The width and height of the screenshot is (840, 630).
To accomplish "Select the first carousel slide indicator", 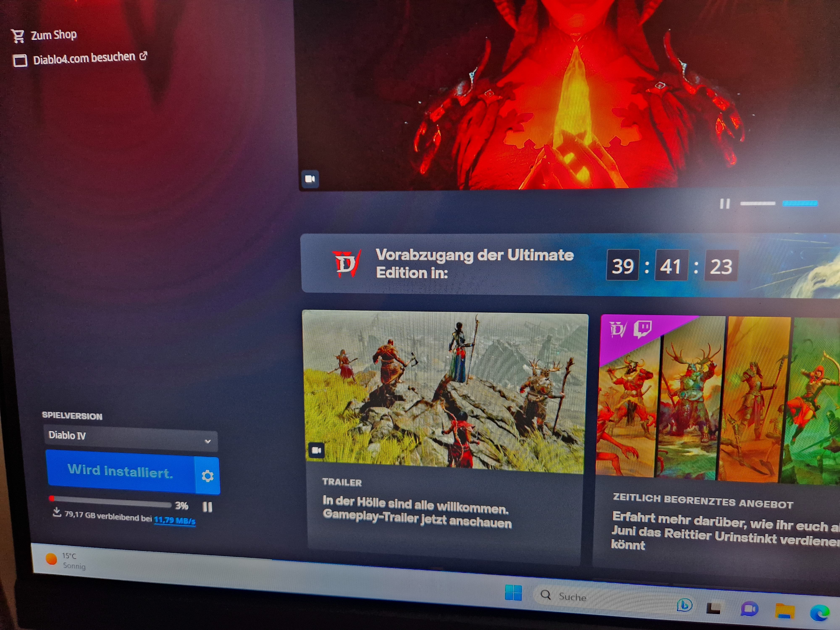I will (758, 203).
